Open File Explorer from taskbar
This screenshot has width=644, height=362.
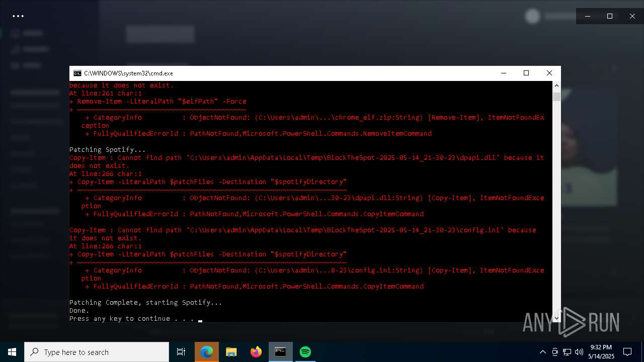[x=231, y=352]
